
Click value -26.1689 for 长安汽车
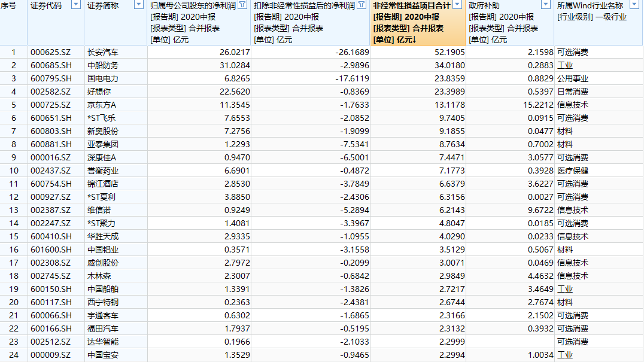352,52
